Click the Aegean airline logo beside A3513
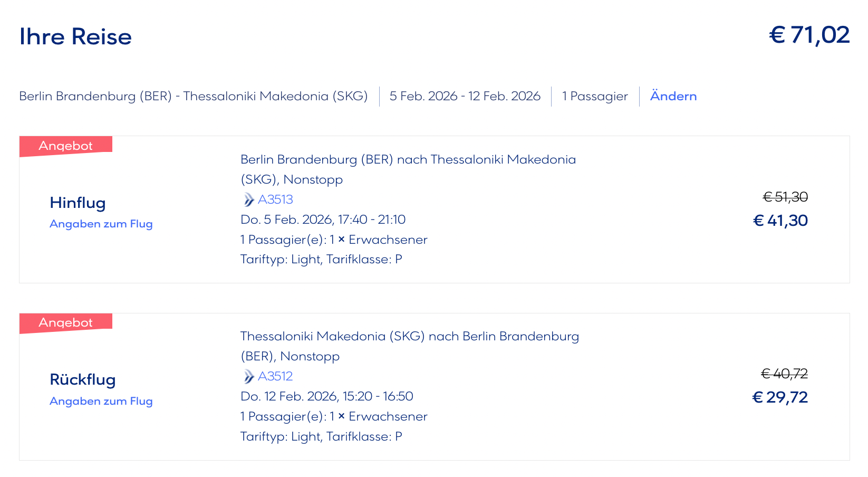 [248, 200]
